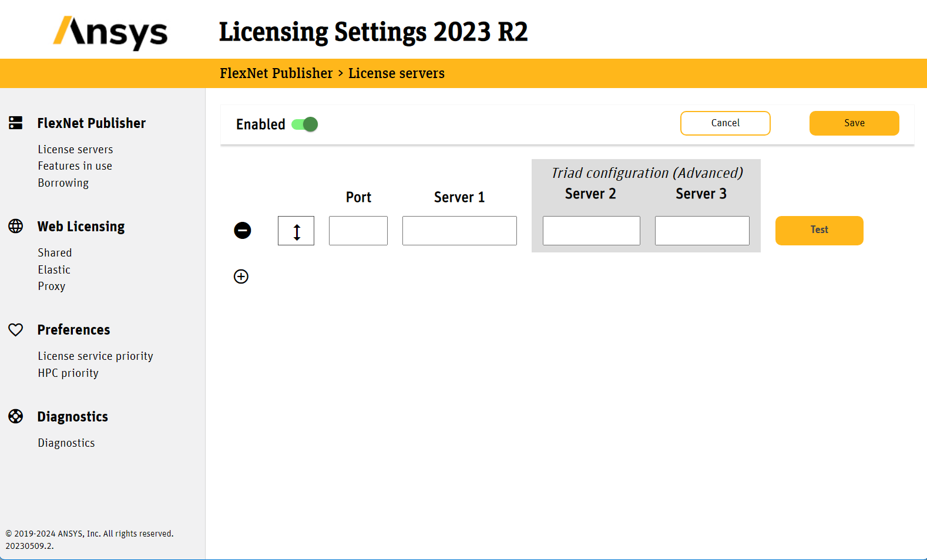Click the Preferences heart icon
927x560 pixels.
click(16, 330)
